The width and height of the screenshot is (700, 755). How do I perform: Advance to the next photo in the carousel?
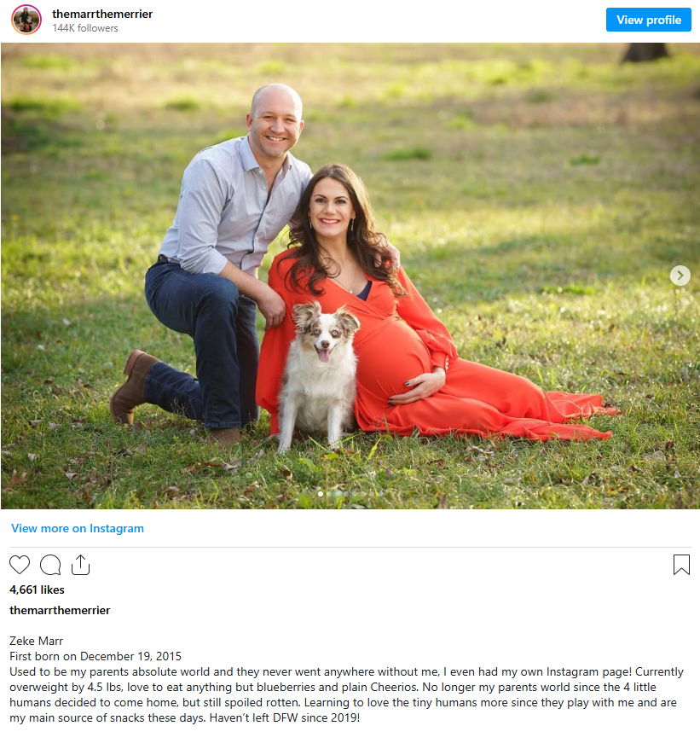pyautogui.click(x=680, y=276)
